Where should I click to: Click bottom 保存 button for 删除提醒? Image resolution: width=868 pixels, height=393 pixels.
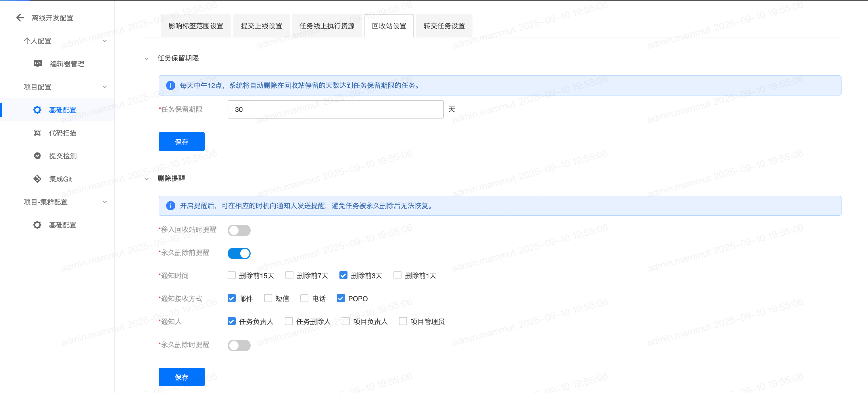(x=181, y=377)
